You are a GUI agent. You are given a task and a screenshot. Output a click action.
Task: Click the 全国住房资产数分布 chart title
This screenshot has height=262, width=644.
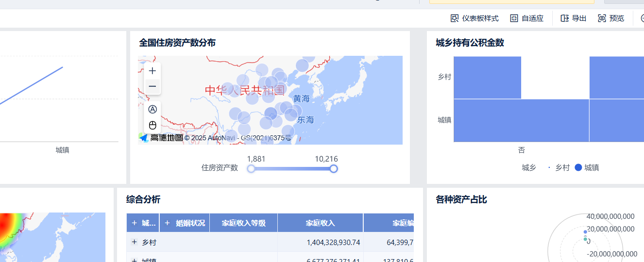pos(177,43)
